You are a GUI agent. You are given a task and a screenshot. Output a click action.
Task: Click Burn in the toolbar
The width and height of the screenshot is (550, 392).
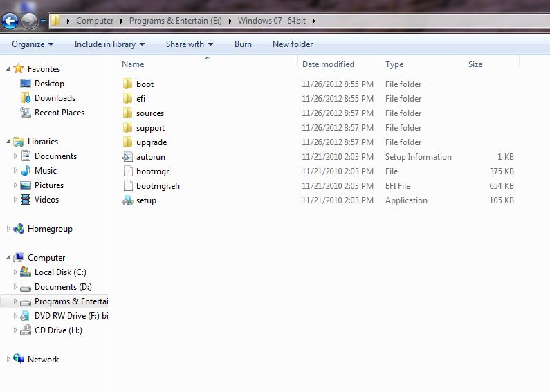243,44
